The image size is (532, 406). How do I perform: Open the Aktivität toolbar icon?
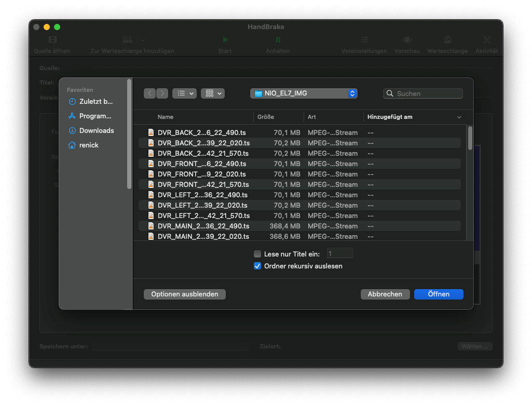pos(486,39)
